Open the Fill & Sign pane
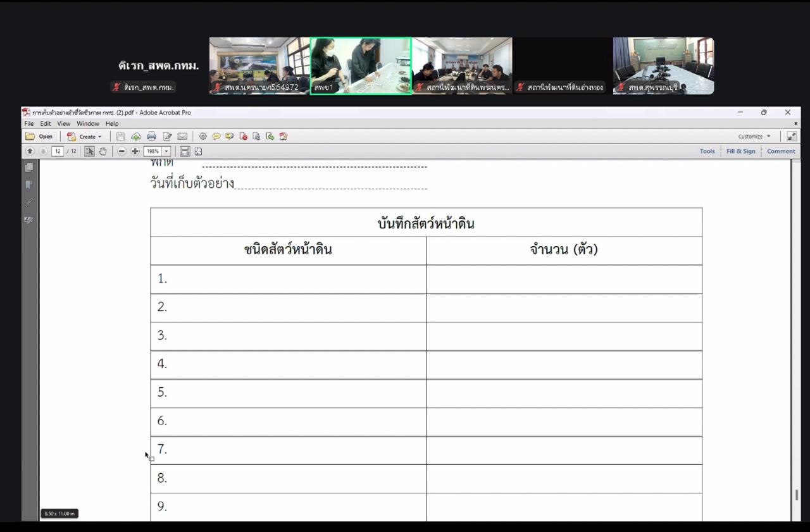 pos(741,151)
